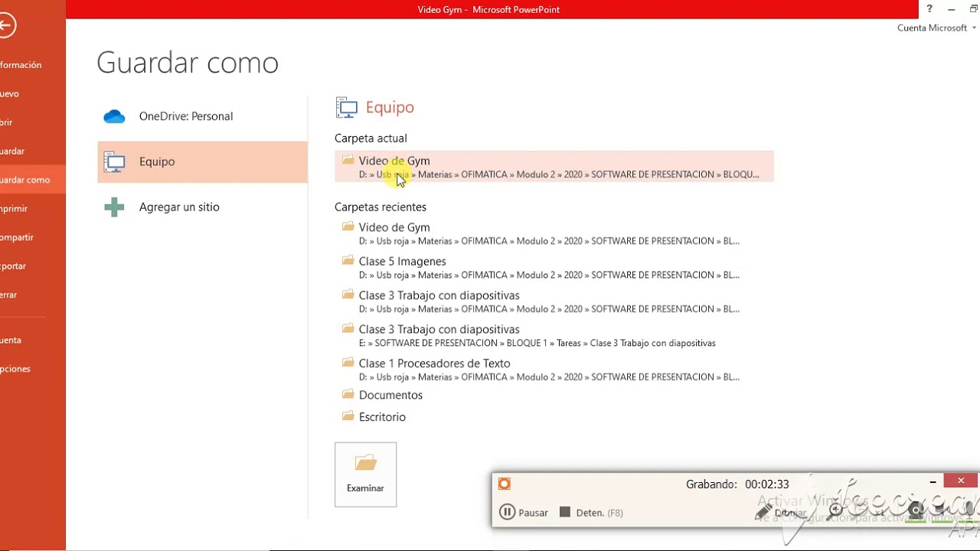Screen dimensions: 980x551
Task: Open recent folder Clase 1 Procesadores de Texto
Action: (x=554, y=370)
